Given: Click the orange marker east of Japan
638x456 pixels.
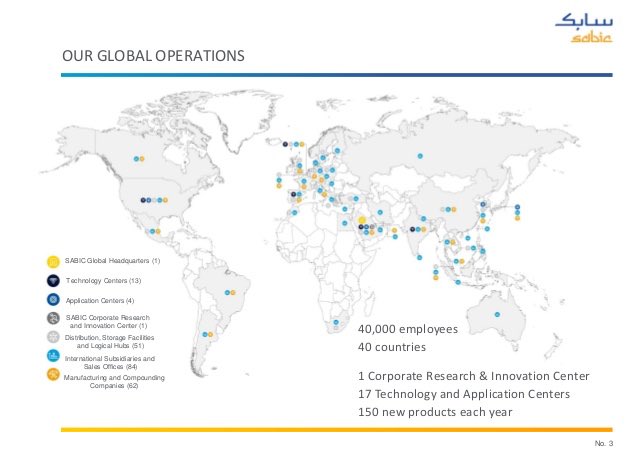Looking at the screenshot, I should coord(517,218).
